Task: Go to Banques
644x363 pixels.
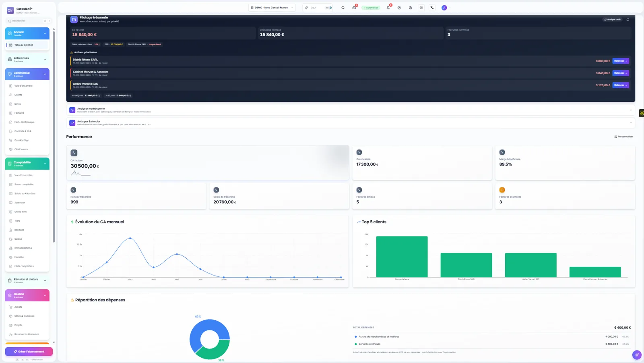Action: pos(27,230)
